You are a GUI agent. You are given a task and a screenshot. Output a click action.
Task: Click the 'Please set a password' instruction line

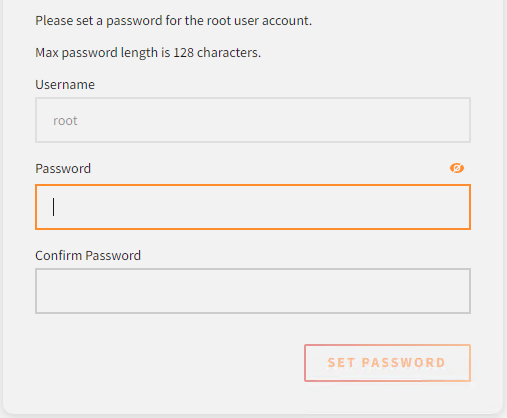[174, 21]
